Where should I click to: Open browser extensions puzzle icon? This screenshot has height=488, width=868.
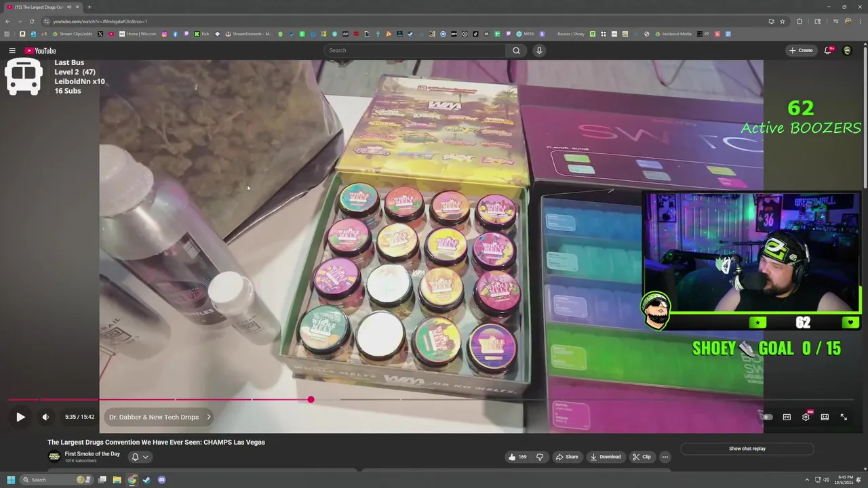coord(800,21)
